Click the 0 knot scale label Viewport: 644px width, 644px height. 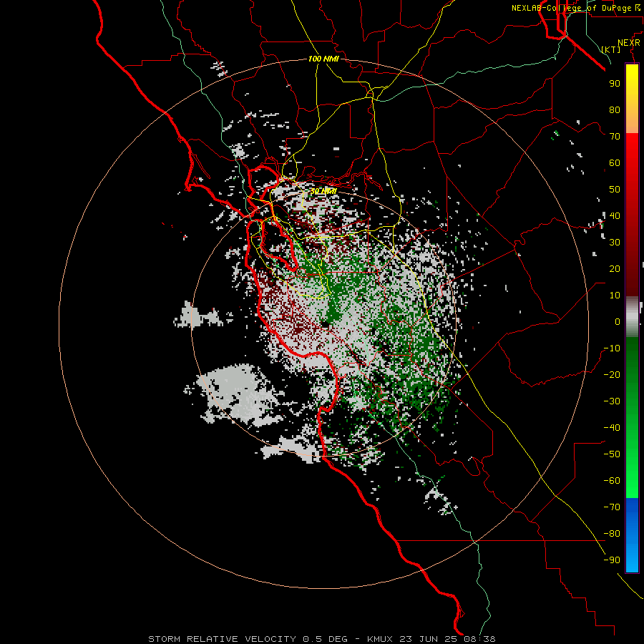[x=618, y=322]
